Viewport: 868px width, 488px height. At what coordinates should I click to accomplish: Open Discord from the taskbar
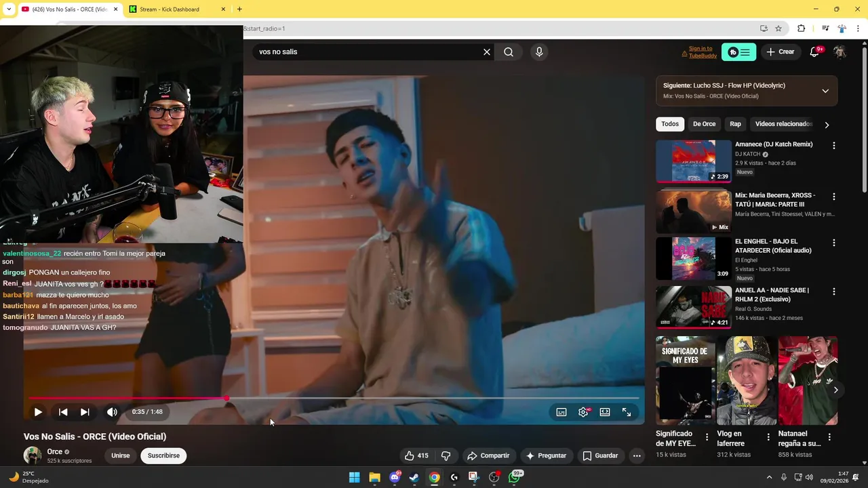[x=395, y=477]
